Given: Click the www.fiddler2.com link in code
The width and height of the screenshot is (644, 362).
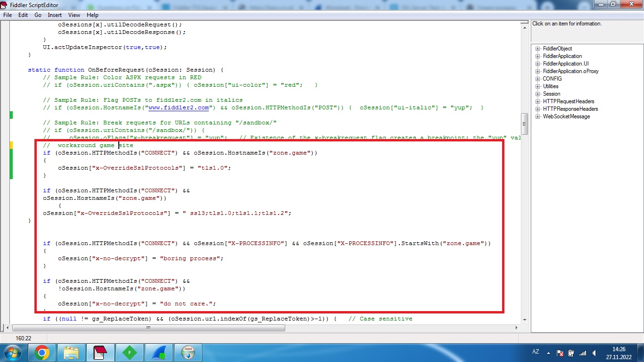Looking at the screenshot, I should click(178, 107).
